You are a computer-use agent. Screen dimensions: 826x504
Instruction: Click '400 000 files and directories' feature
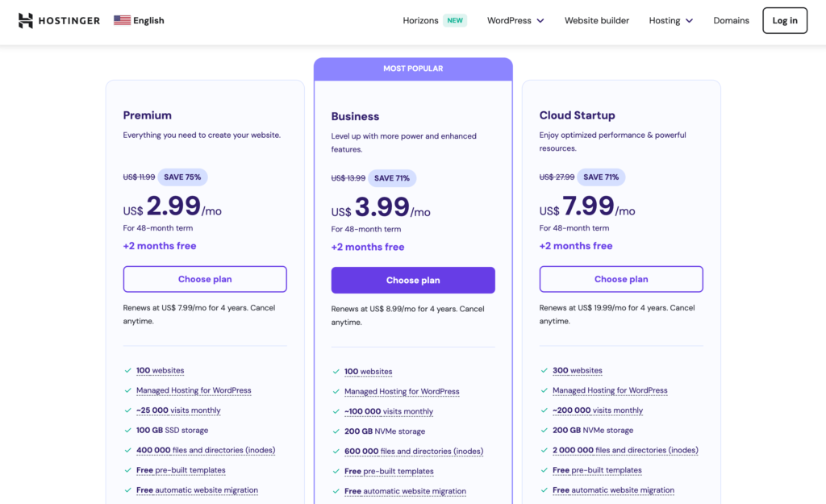point(206,450)
